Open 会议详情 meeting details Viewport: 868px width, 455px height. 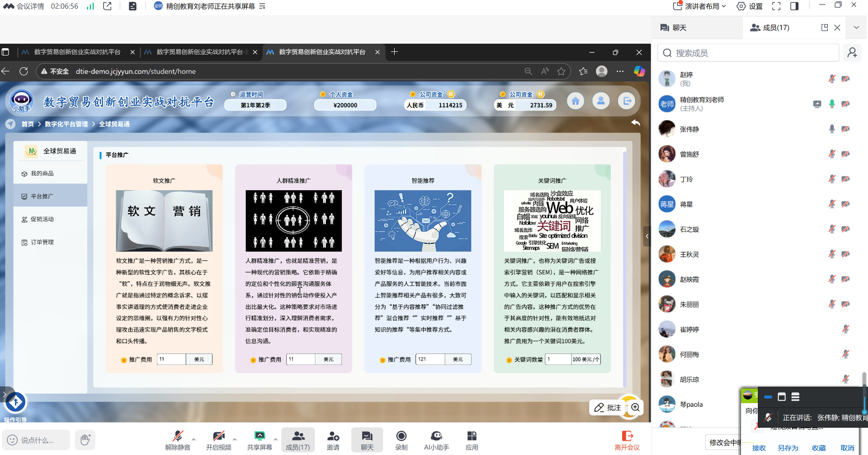click(25, 6)
